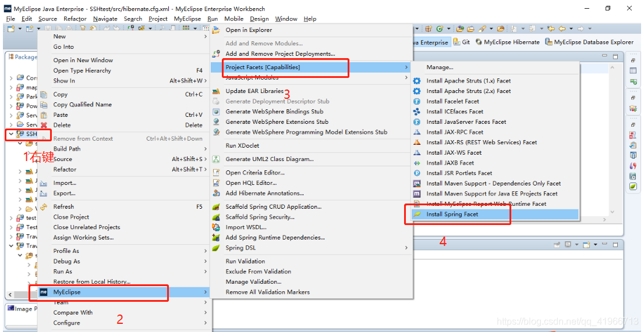Click Update EAR Libraries icon
Viewport: 644px width, 332px height.
tap(216, 91)
